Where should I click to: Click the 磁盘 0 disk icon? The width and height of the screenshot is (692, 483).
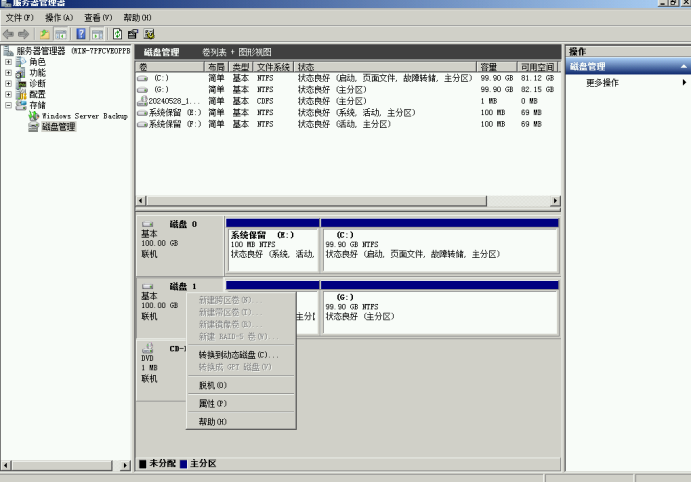(x=148, y=225)
